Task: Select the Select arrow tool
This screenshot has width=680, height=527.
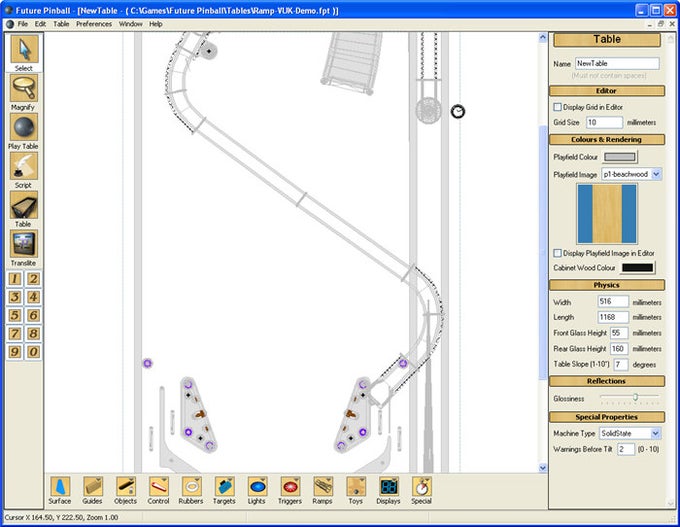Action: 24,49
